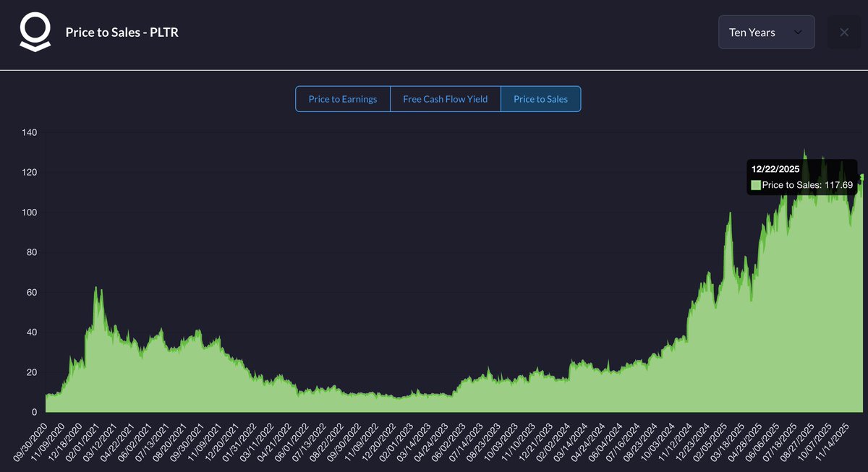
Task: Click the 'Price to Sales - PLTR' title
Action: pos(122,33)
